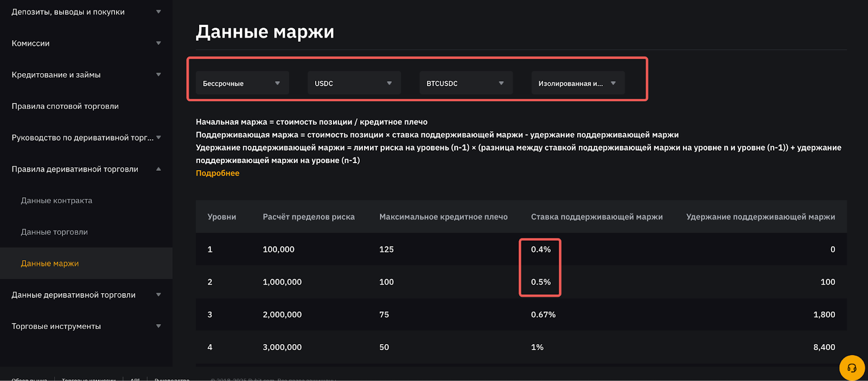
Task: Open the BTCUSDC symbol dropdown
Action: 465,83
